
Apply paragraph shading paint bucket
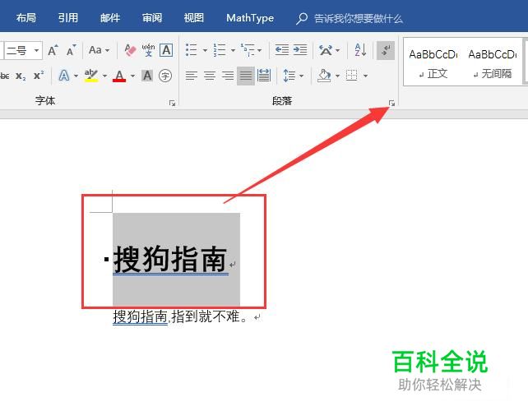pyautogui.click(x=324, y=76)
